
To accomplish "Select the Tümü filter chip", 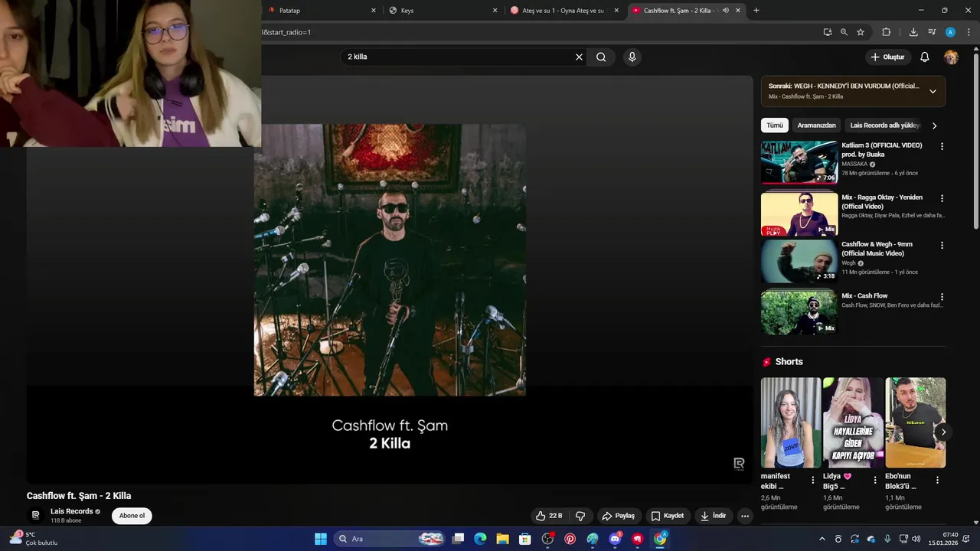I will (x=775, y=126).
